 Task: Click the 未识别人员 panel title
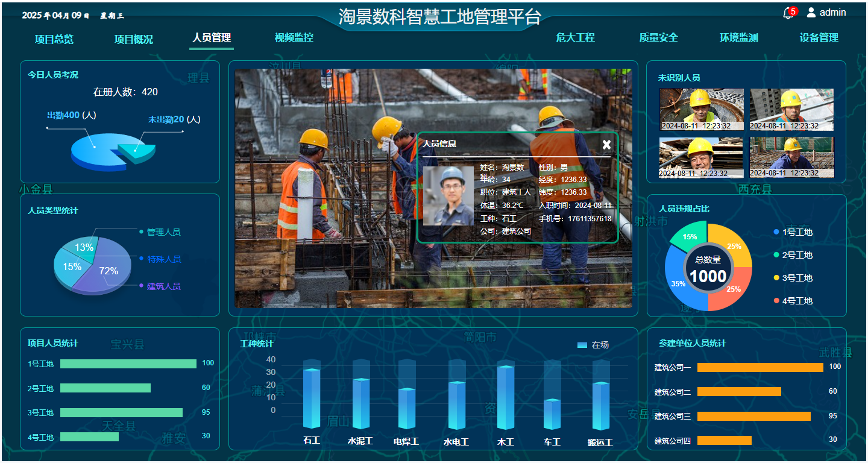(679, 78)
